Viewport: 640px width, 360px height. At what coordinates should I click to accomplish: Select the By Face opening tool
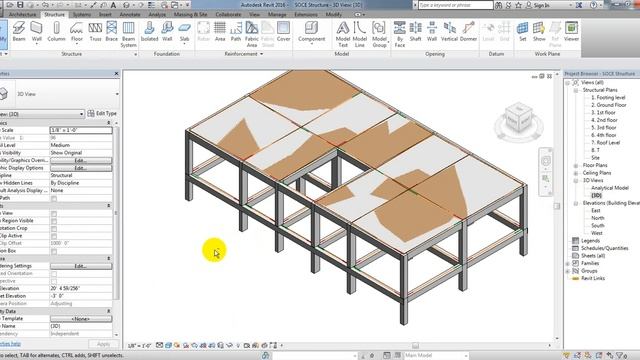400,35
